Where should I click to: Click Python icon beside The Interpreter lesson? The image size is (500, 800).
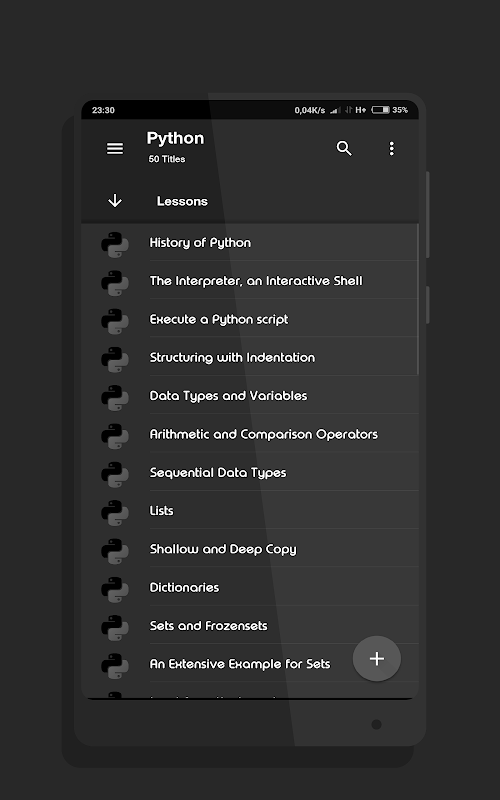point(115,283)
